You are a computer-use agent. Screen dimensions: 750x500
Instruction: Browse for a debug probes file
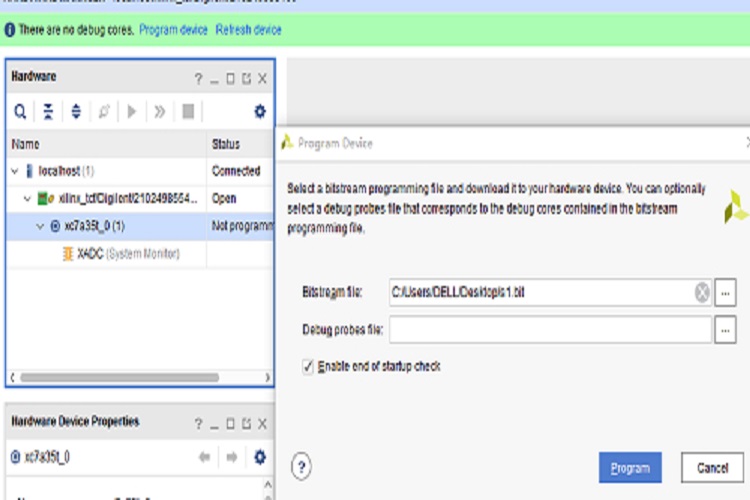726,329
